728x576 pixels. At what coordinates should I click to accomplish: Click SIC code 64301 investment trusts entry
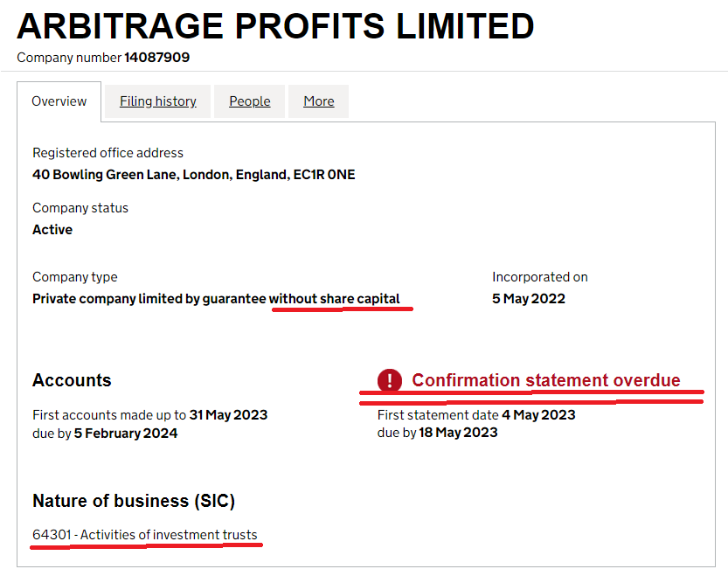coord(145,535)
